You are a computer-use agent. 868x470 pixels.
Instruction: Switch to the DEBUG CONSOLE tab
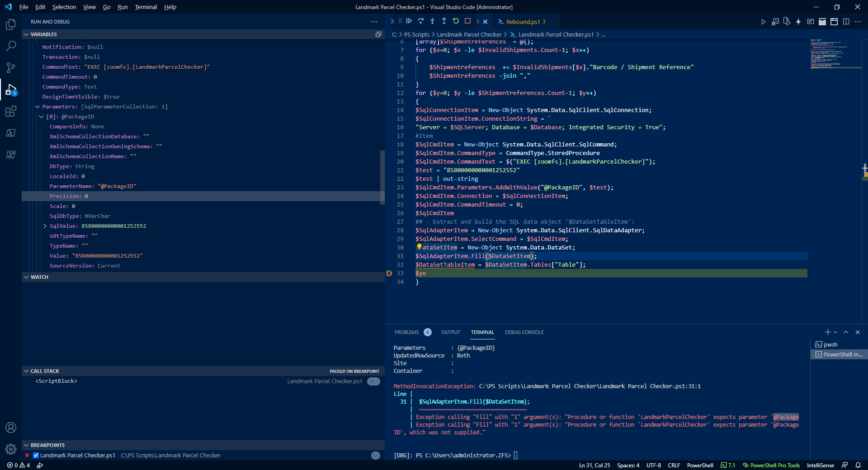pyautogui.click(x=524, y=332)
